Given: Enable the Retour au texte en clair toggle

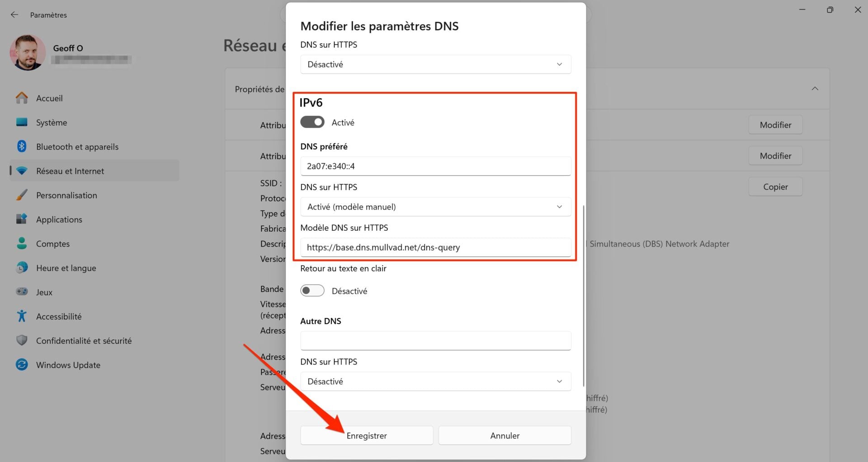Looking at the screenshot, I should coord(312,291).
